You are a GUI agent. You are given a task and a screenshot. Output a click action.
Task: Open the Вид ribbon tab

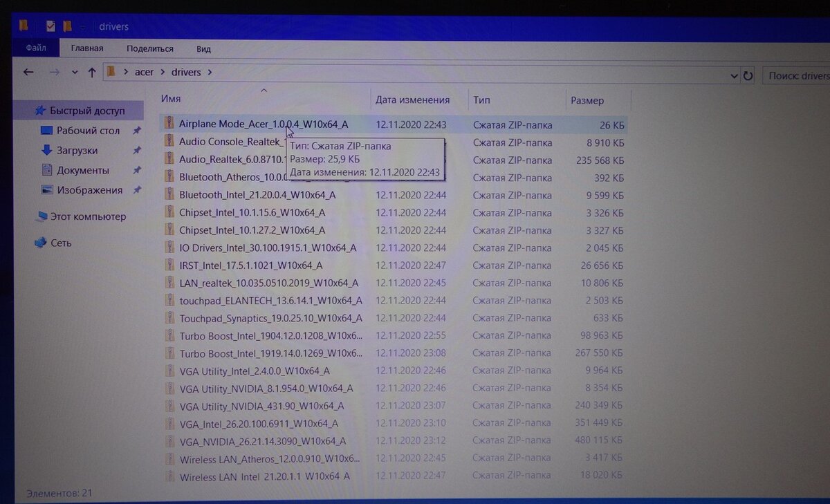click(203, 49)
